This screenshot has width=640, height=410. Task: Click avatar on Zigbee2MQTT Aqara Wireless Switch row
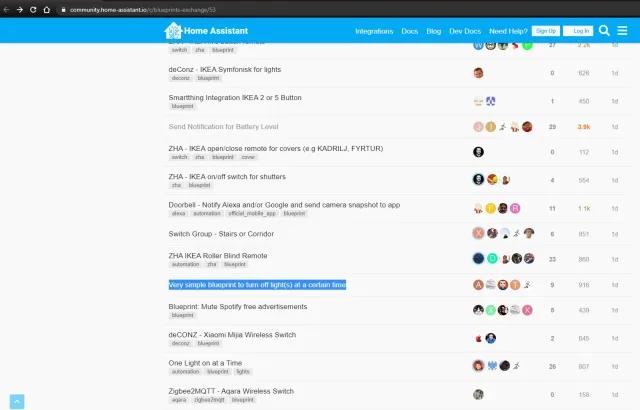479,394
